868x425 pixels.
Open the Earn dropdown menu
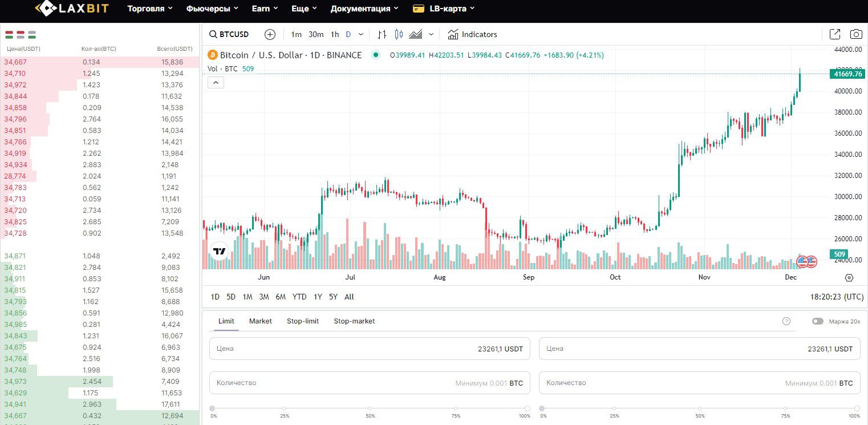tap(265, 9)
